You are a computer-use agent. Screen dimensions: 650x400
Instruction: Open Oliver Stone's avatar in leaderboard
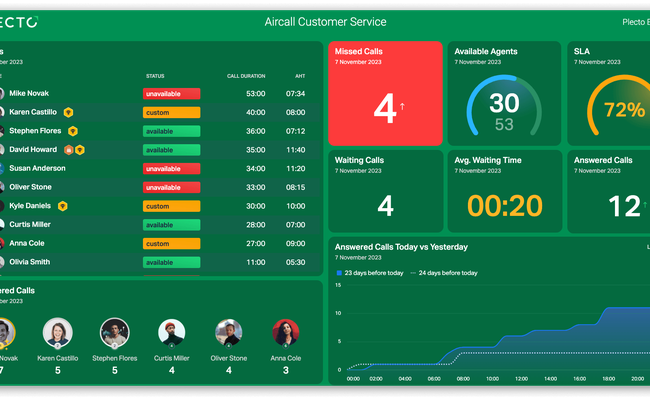pyautogui.click(x=228, y=332)
